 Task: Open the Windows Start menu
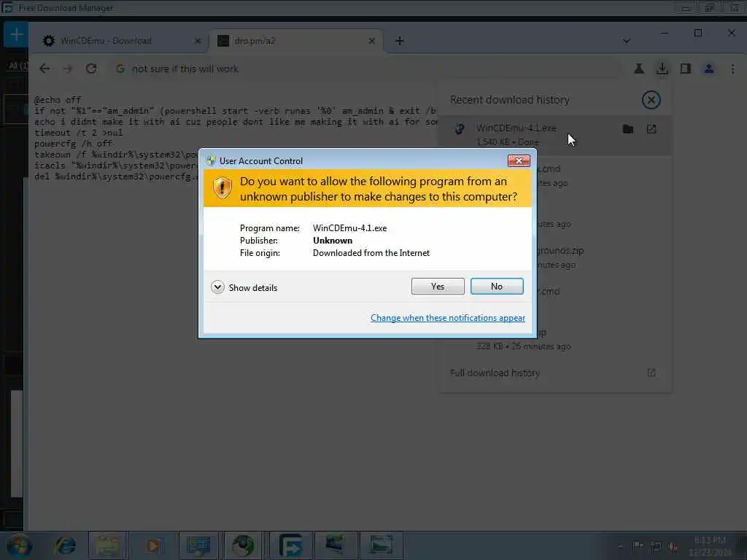coord(18,545)
